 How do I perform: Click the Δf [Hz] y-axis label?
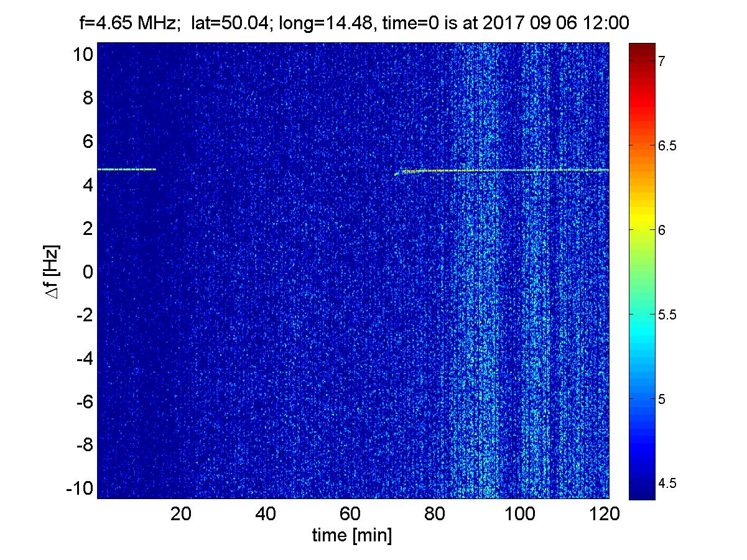coord(54,272)
